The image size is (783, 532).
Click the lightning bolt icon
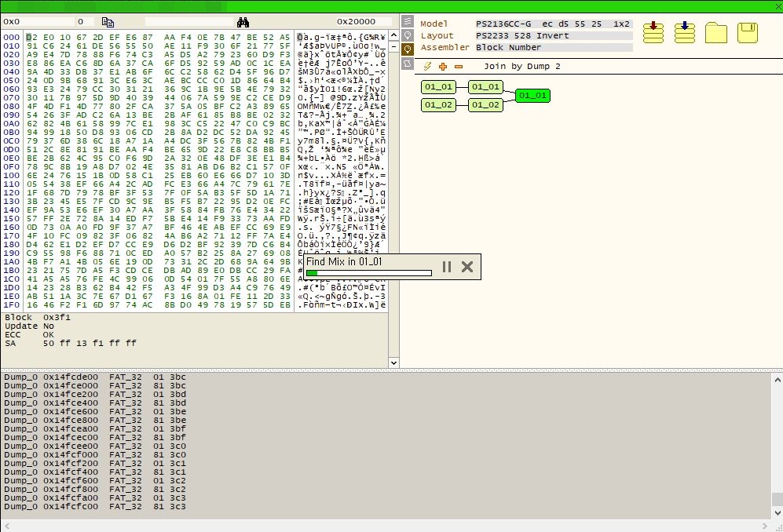click(428, 67)
